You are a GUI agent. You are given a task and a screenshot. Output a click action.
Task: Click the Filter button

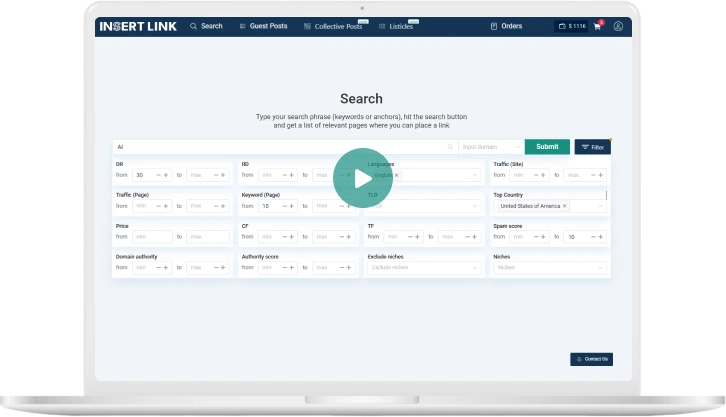tap(592, 147)
